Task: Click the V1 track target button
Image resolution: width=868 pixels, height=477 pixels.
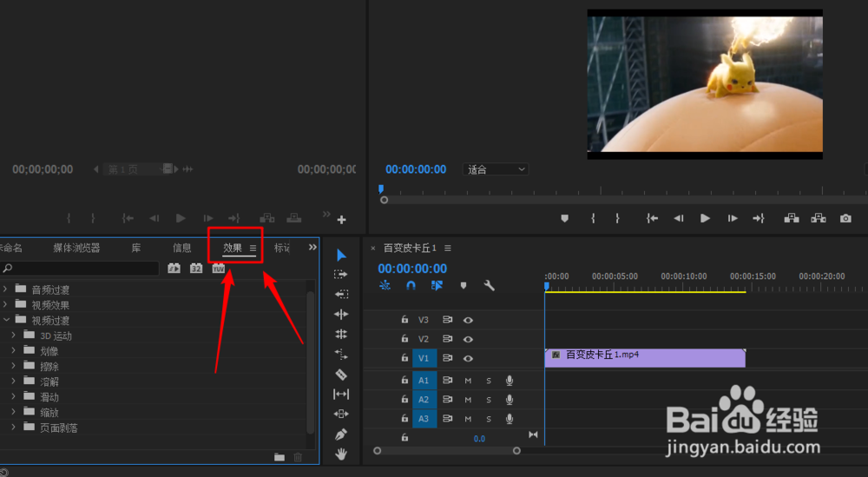Action: 424,359
